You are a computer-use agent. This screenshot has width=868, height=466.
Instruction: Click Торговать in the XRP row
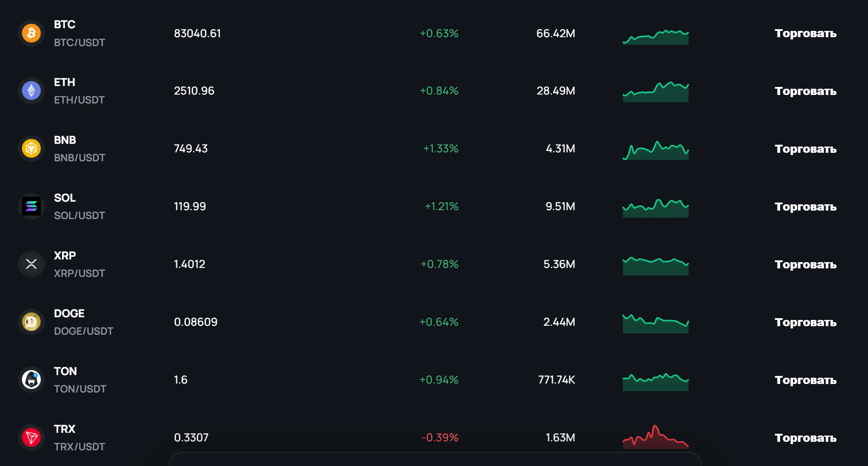click(x=805, y=265)
